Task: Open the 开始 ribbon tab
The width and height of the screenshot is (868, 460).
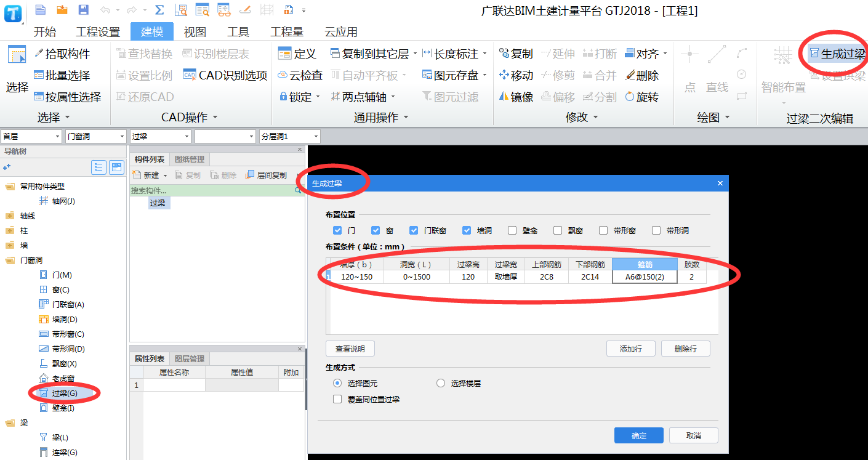Action: coord(44,32)
